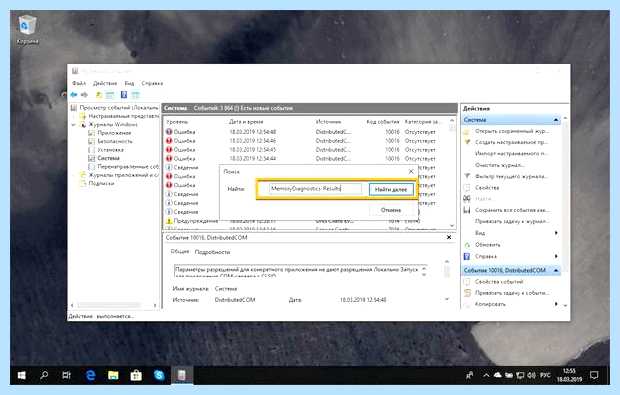The width and height of the screenshot is (620, 395).
Task: Click the volume icon in system tray
Action: pos(532,375)
